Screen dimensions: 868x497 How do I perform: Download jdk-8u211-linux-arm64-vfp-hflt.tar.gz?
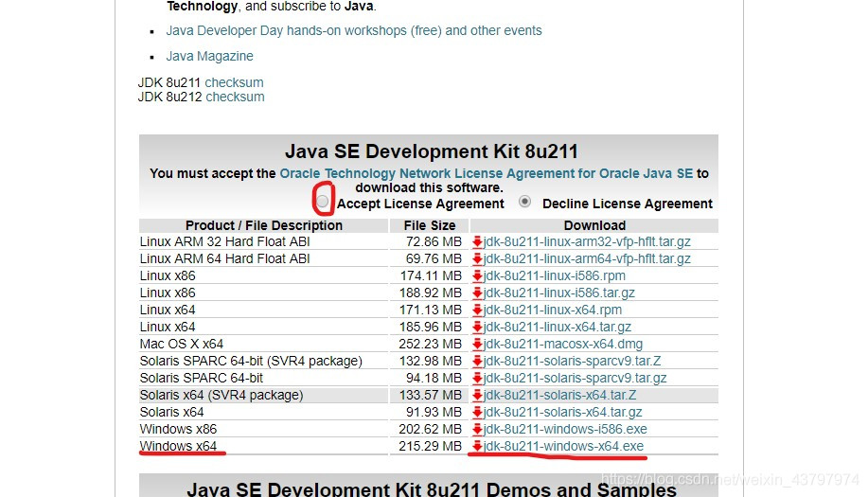click(x=587, y=259)
